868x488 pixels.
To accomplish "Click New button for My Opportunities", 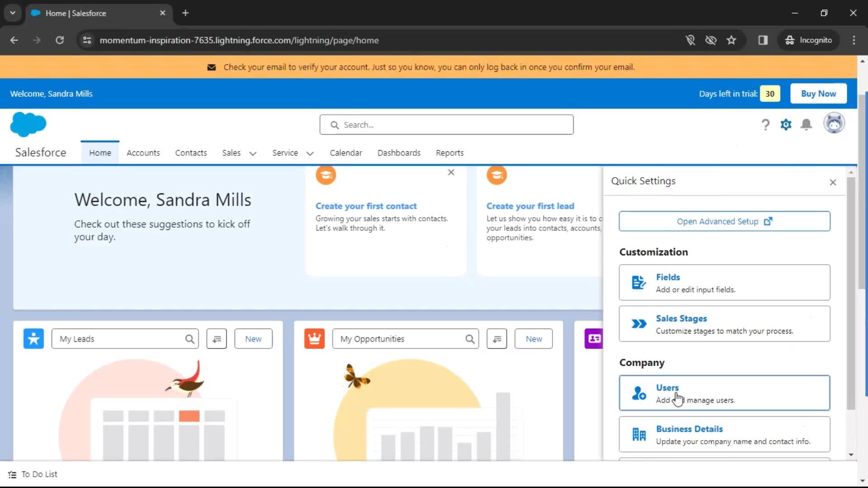I will click(x=533, y=339).
